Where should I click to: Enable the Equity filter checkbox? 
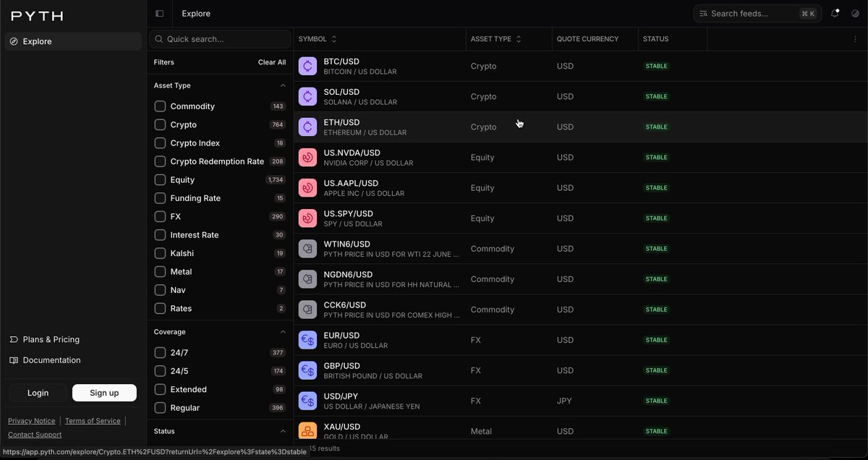[x=160, y=179]
